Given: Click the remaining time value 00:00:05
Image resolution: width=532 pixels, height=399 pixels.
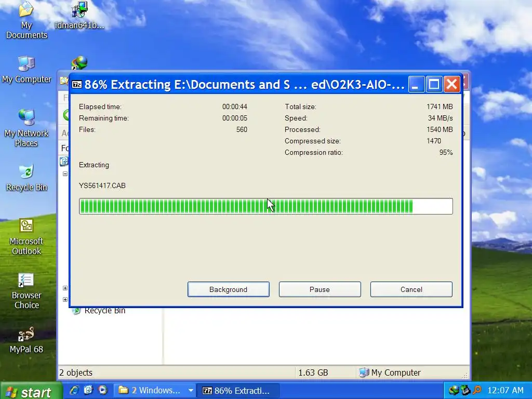Looking at the screenshot, I should click(x=234, y=118).
